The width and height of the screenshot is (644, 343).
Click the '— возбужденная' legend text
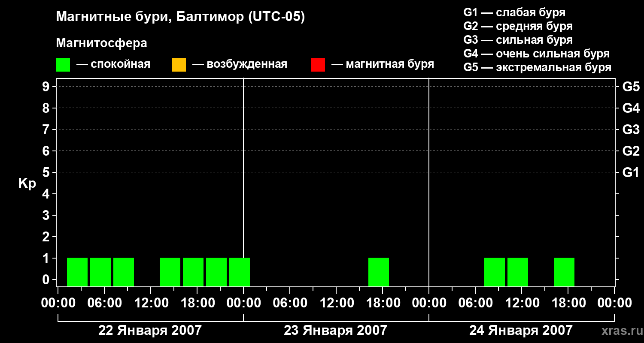(240, 64)
